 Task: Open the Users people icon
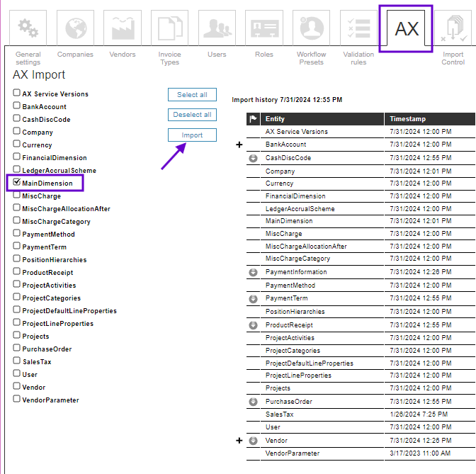click(217, 28)
